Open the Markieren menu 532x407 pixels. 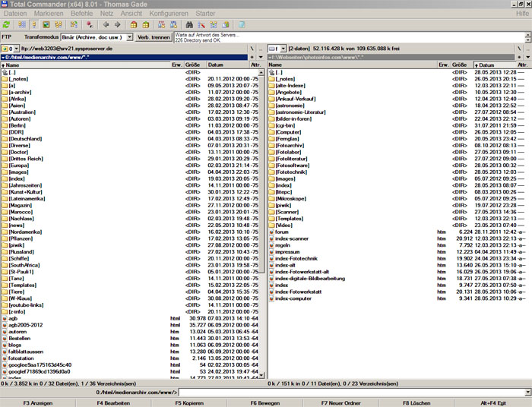click(x=49, y=14)
